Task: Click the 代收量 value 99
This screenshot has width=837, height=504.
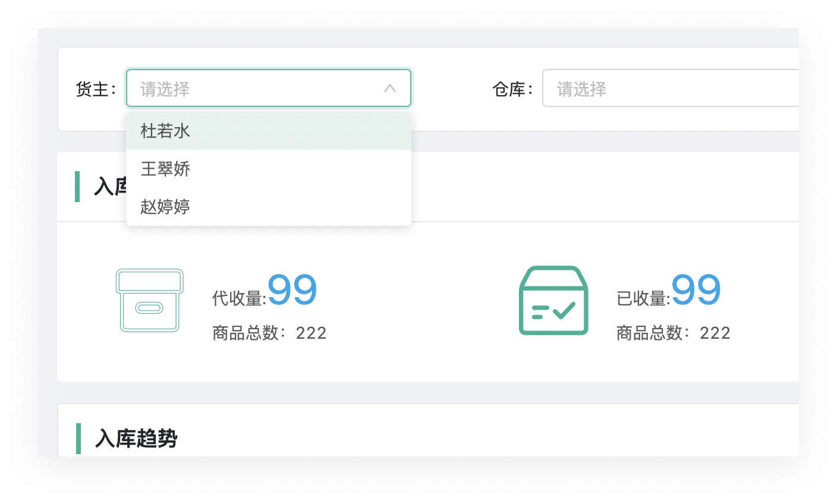Action: [292, 290]
